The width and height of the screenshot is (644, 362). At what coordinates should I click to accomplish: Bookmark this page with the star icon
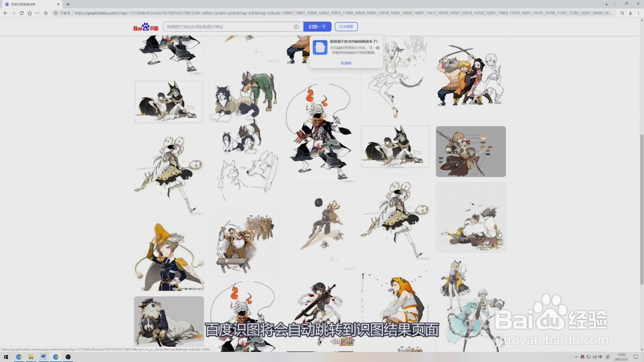pyautogui.click(x=45, y=13)
